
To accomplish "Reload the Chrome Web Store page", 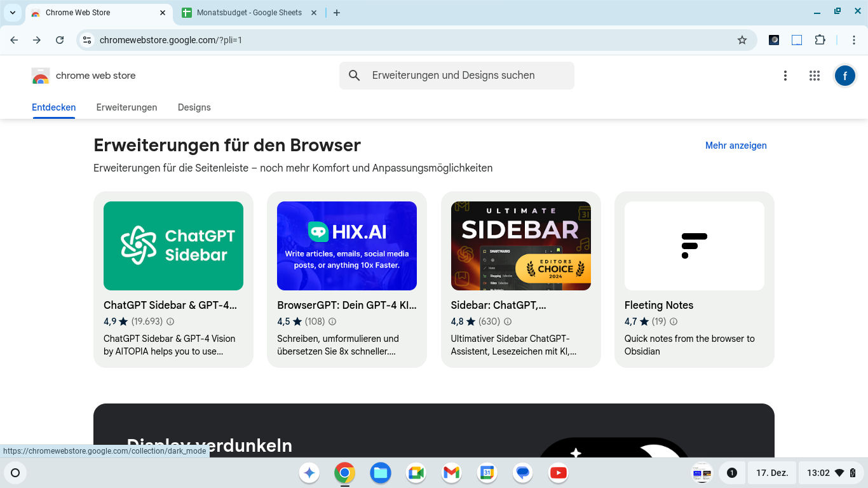I will click(60, 40).
